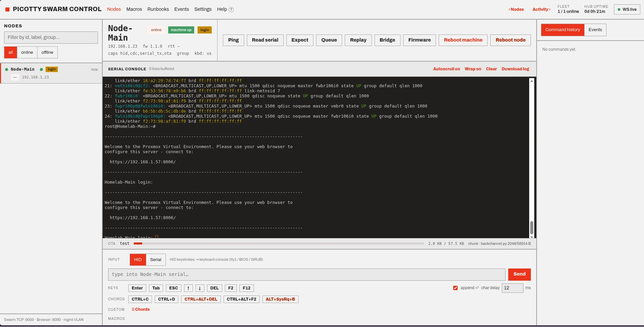Click the Send button
Image resolution: width=644 pixels, height=327 pixels.
point(519,274)
